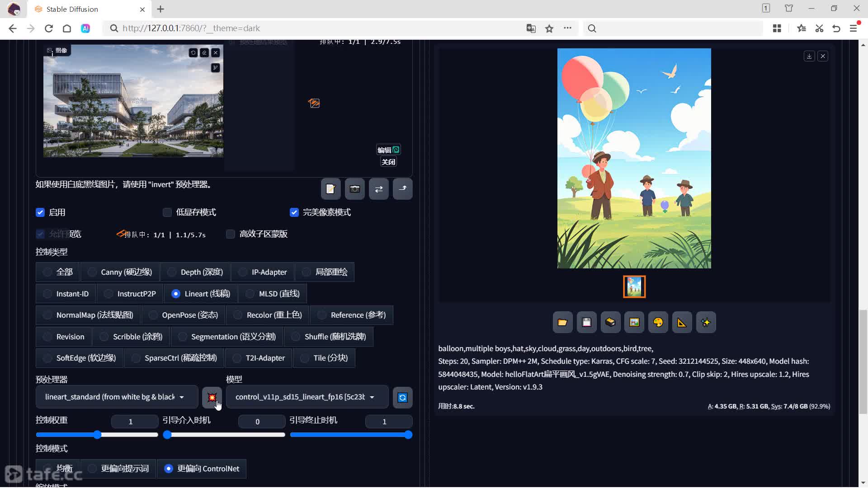Click the webcam camera icon button
Viewport: 868px width, 488px height.
(x=354, y=189)
